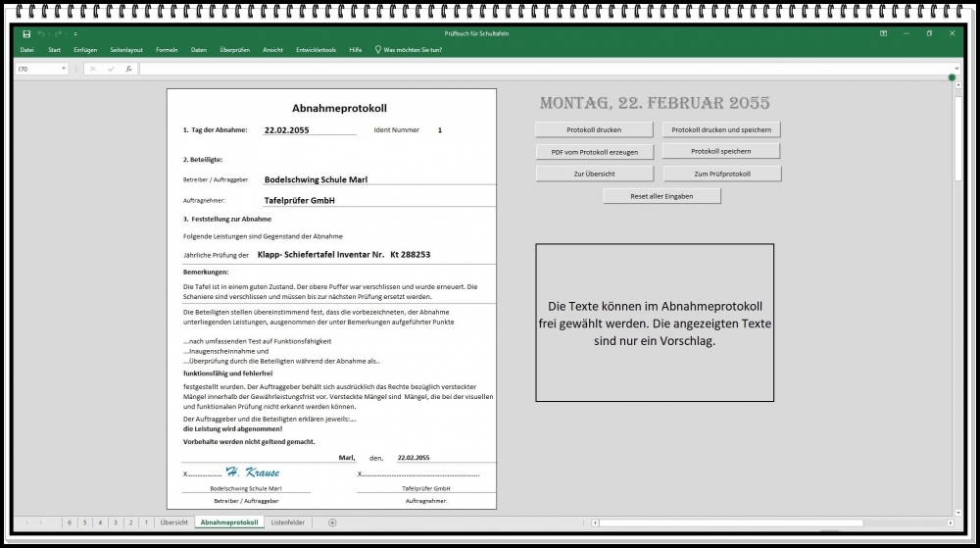Image resolution: width=980 pixels, height=548 pixels.
Task: Open the customize quick access toolbar dropdown
Action: [75, 33]
